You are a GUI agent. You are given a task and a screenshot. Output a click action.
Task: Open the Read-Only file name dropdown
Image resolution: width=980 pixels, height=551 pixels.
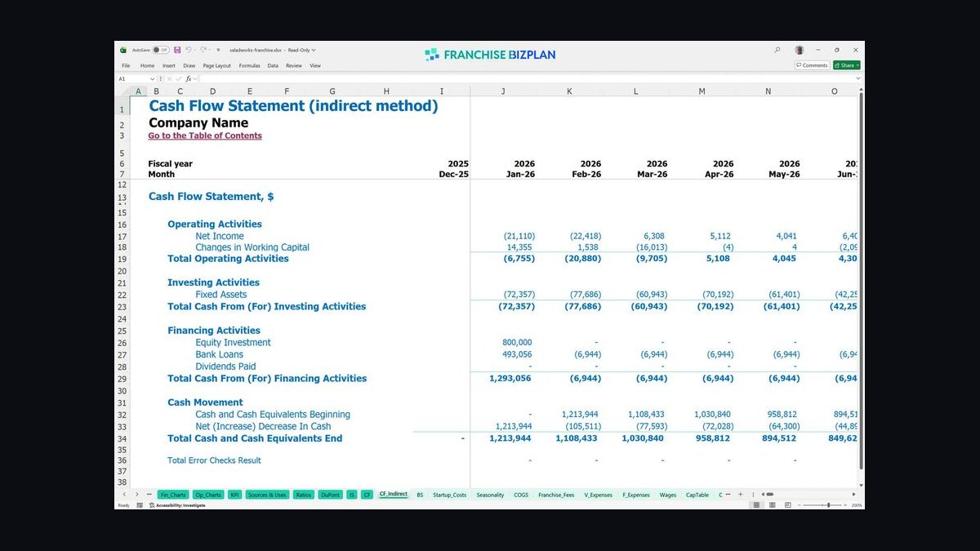click(x=301, y=50)
